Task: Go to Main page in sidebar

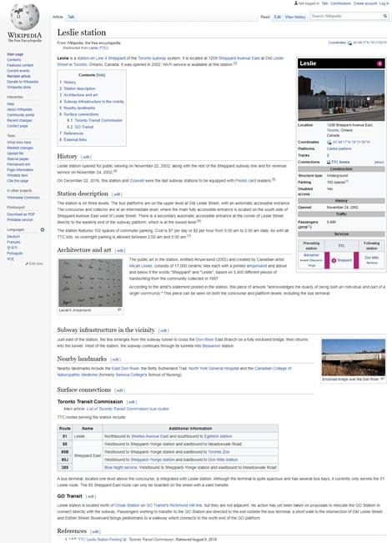Action: pyautogui.click(x=15, y=54)
